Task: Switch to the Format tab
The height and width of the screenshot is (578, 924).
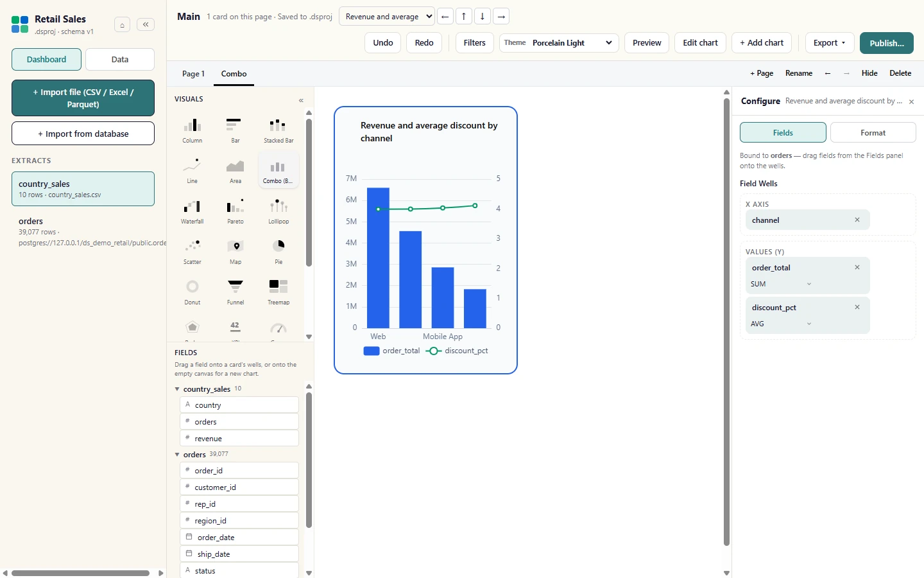Action: (873, 132)
